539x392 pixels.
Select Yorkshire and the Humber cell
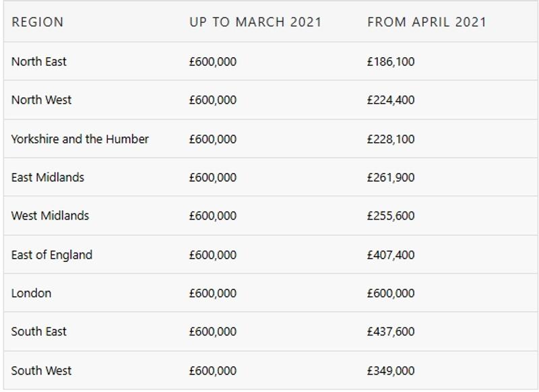click(80, 139)
